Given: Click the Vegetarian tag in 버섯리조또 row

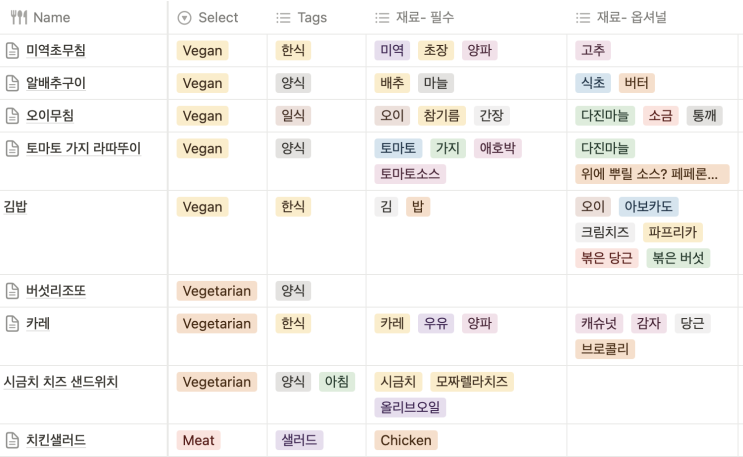Looking at the screenshot, I should 217,291.
